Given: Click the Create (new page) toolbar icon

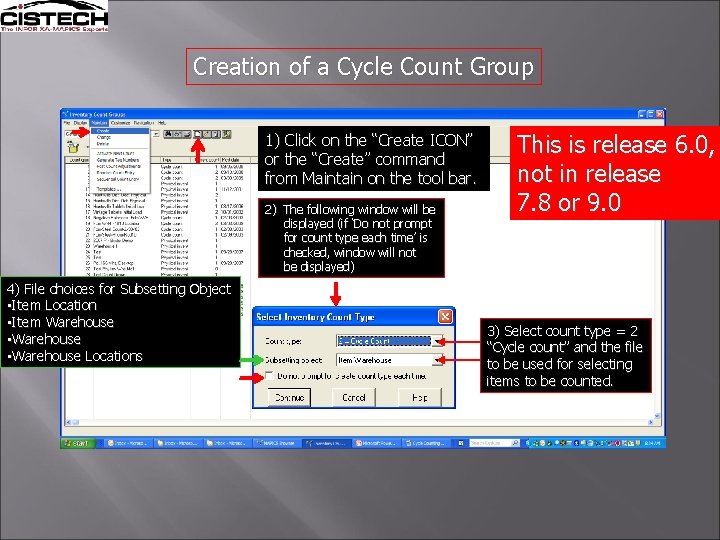Looking at the screenshot, I should [197, 134].
